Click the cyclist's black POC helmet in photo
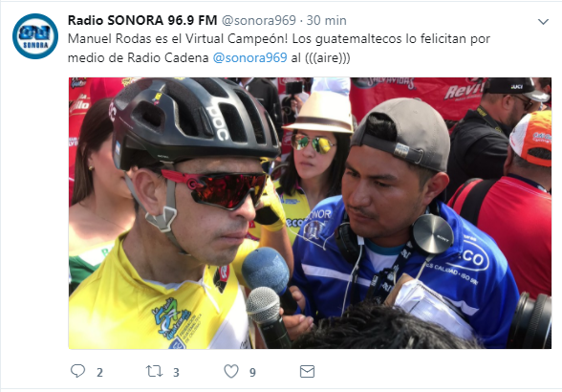This screenshot has height=392, width=562. (195, 120)
